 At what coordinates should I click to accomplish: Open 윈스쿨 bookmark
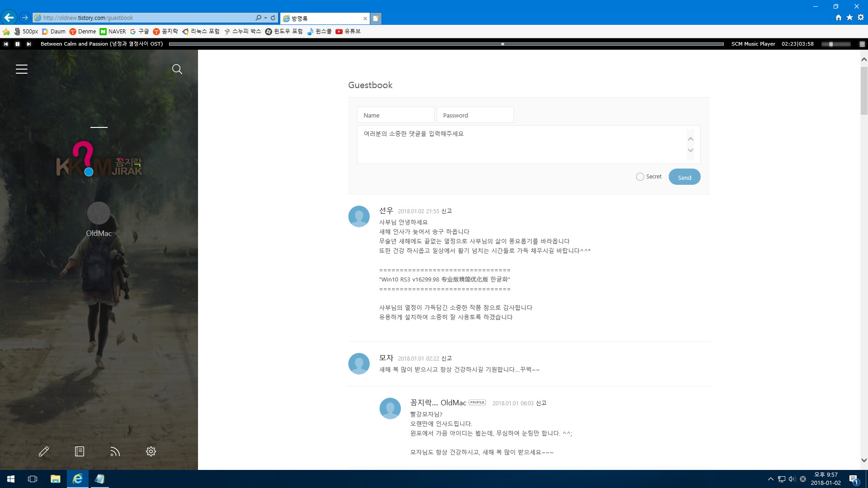pos(319,32)
